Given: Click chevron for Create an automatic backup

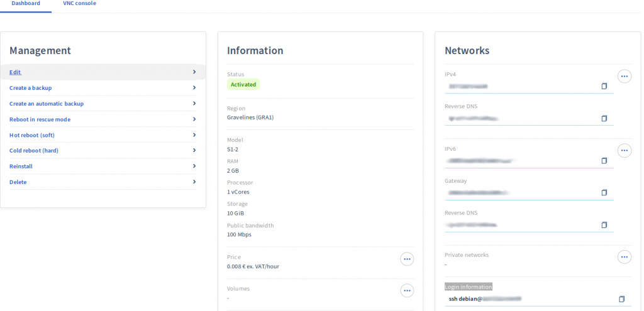Looking at the screenshot, I should [194, 104].
